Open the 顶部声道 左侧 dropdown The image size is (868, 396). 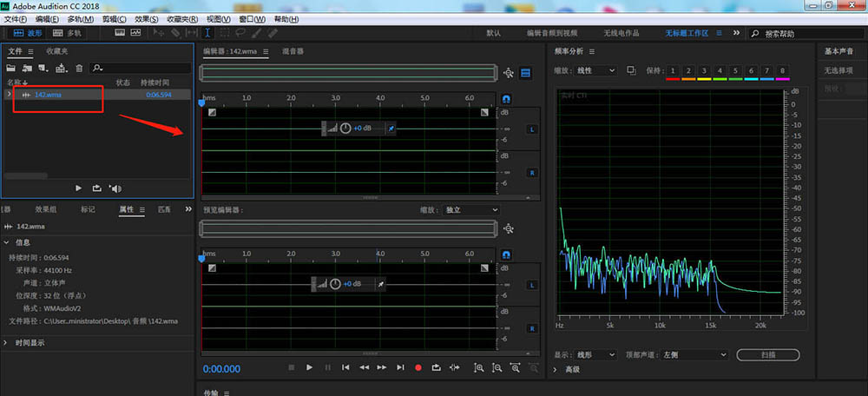pyautogui.click(x=694, y=354)
